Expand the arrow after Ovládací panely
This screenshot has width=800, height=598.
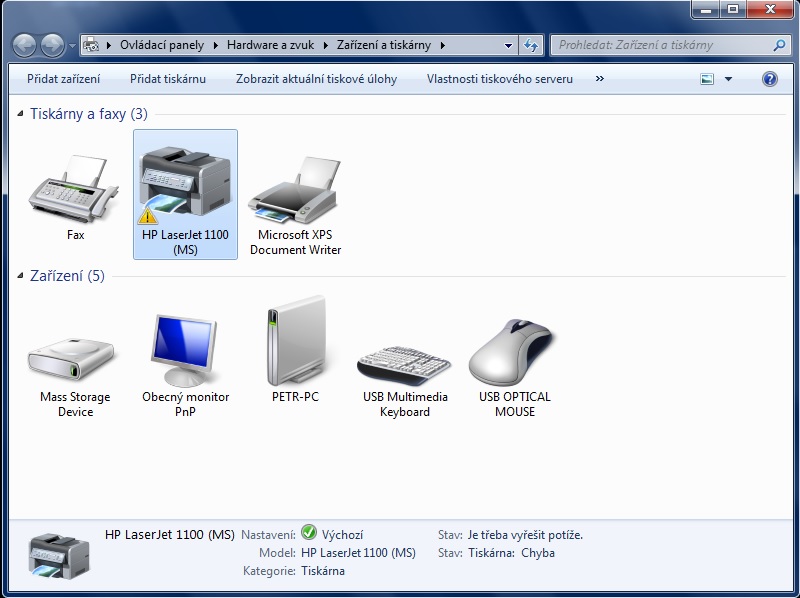216,45
